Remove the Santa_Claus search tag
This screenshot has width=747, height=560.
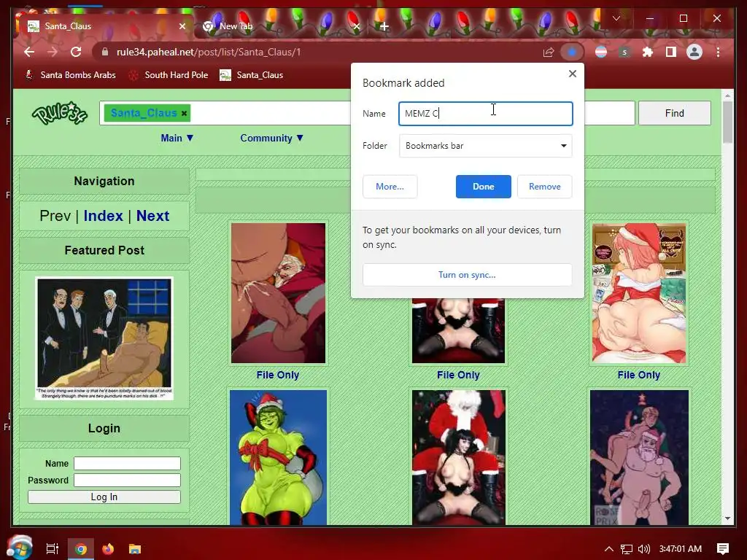click(x=184, y=113)
